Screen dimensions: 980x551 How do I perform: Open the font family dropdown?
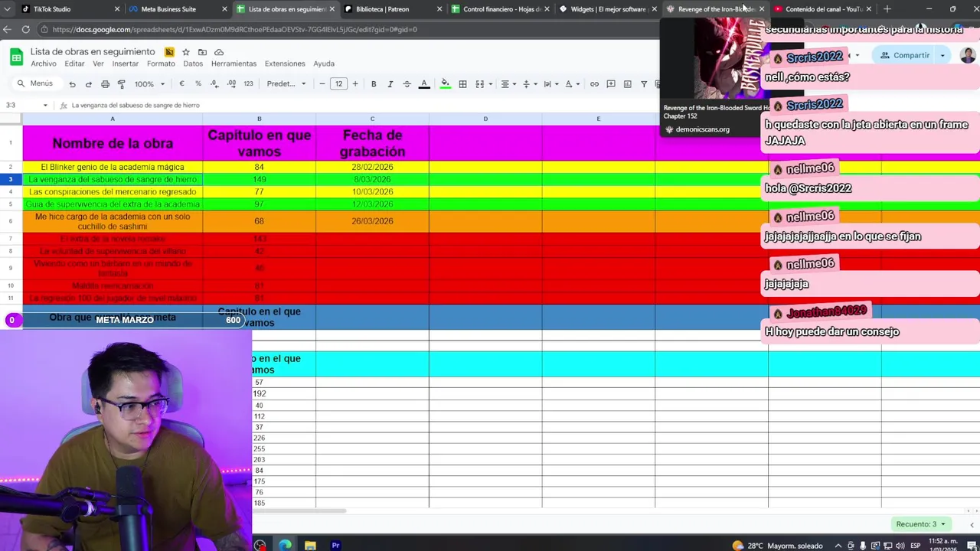[x=286, y=84]
